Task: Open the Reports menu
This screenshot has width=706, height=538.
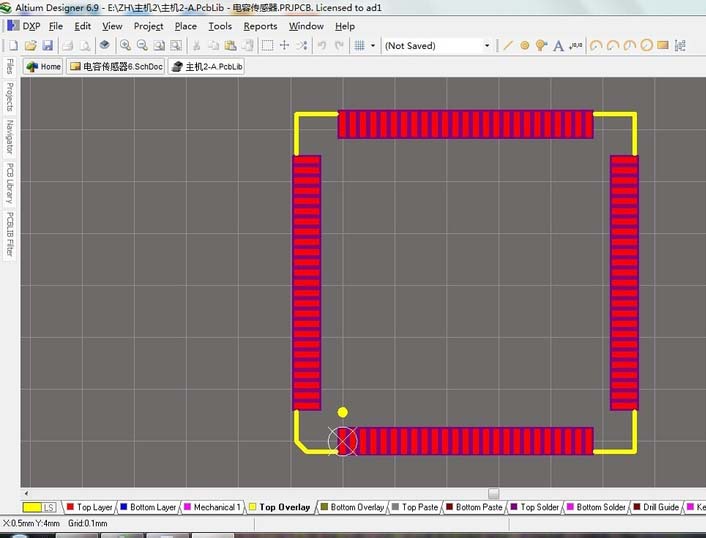Action: (x=260, y=26)
